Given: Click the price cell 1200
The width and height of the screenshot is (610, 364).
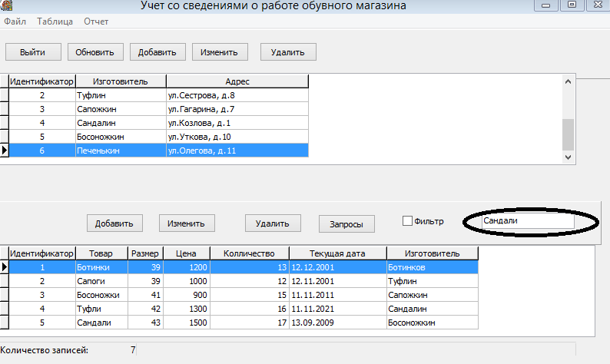Looking at the screenshot, I should (x=187, y=267).
